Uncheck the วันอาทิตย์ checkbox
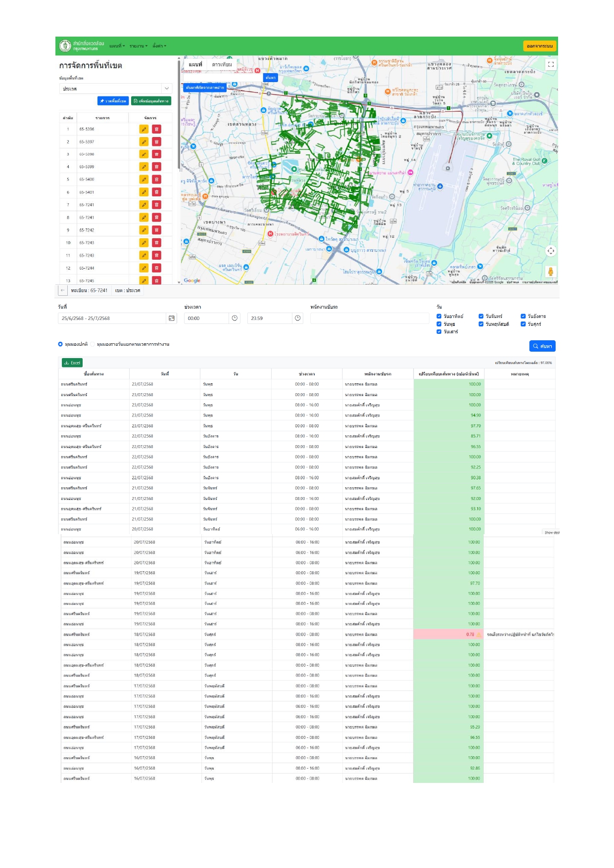Screen dimensions: 614x868 439,316
